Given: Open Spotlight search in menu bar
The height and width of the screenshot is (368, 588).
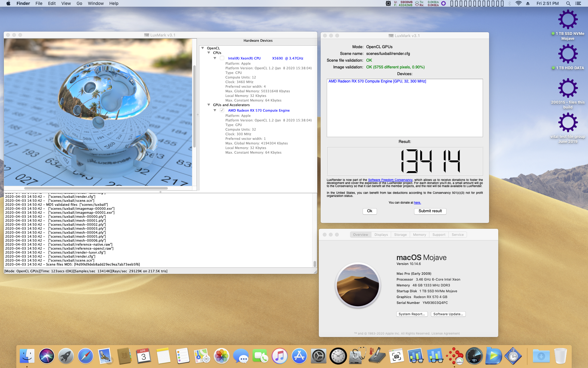Looking at the screenshot, I should 568,3.
